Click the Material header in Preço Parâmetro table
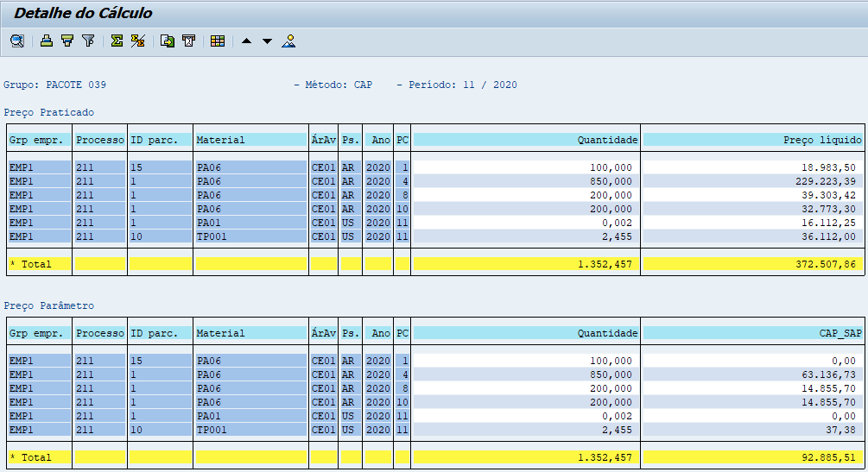This screenshot has width=868, height=472. (250, 333)
